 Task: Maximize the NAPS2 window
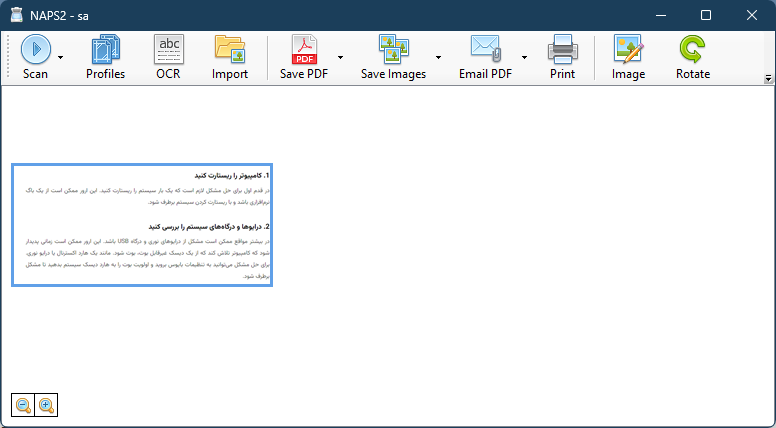pos(706,15)
